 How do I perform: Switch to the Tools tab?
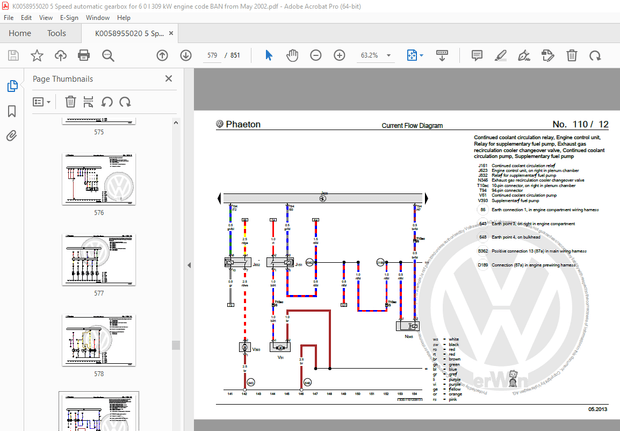point(57,33)
